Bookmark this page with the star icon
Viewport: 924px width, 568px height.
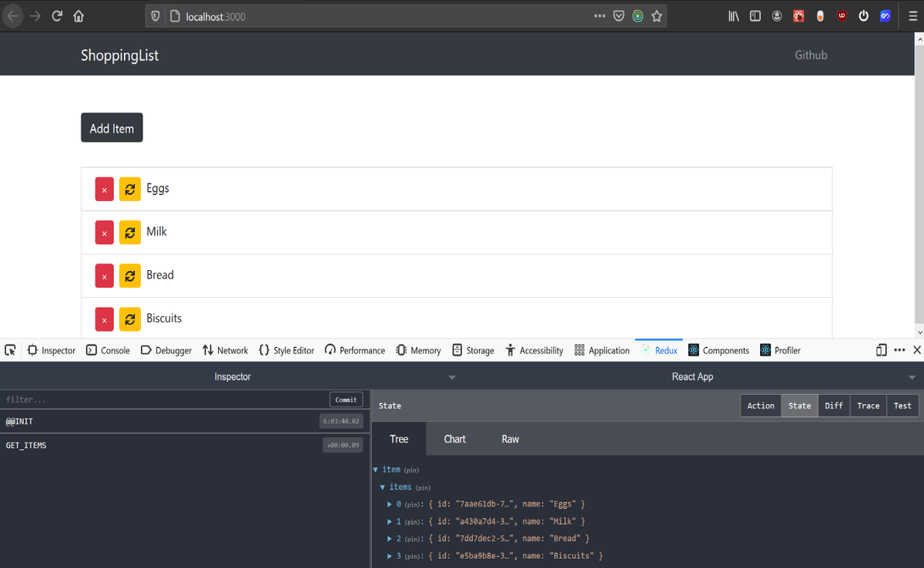[657, 16]
